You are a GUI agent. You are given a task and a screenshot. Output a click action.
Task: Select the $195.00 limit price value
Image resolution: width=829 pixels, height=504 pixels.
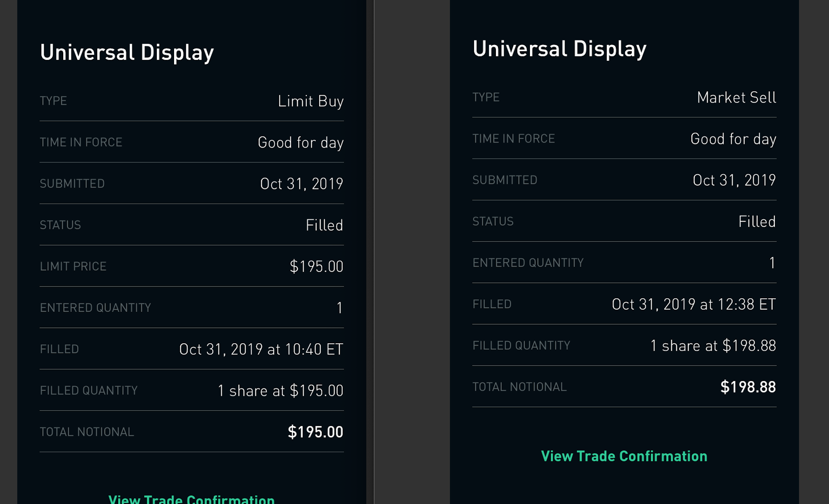click(316, 266)
